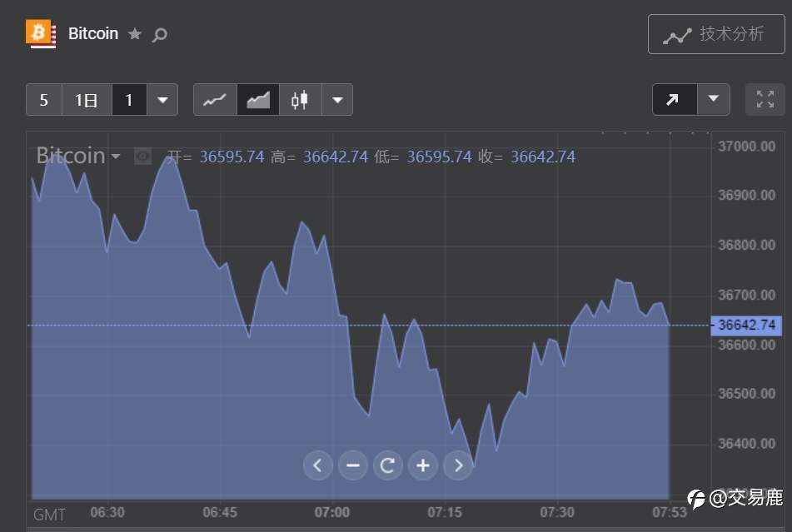Click the Bitcoin title text
The width and height of the screenshot is (792, 532).
coord(93,34)
